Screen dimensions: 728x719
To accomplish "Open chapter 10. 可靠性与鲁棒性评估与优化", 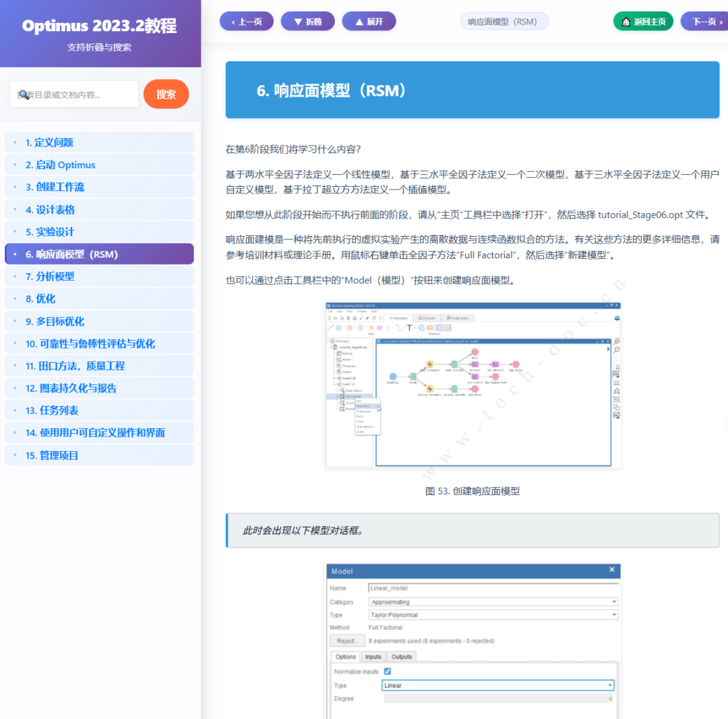I will click(x=99, y=343).
